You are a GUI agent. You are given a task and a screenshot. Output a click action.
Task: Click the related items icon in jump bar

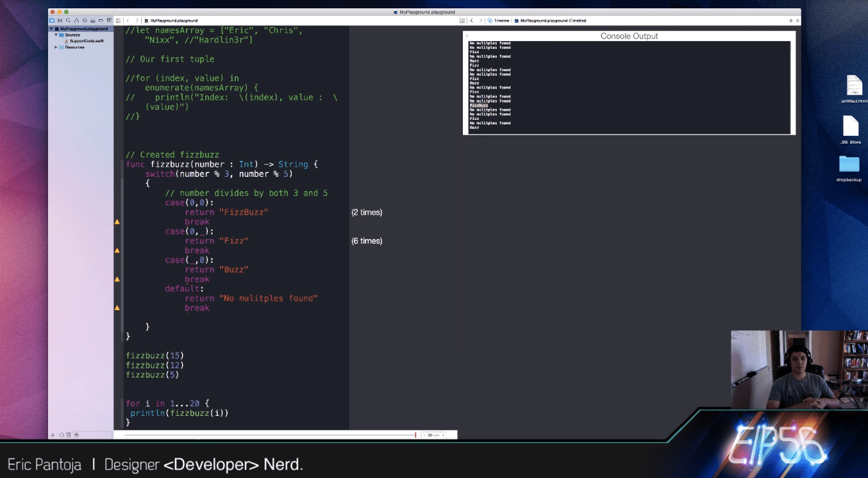(x=117, y=20)
